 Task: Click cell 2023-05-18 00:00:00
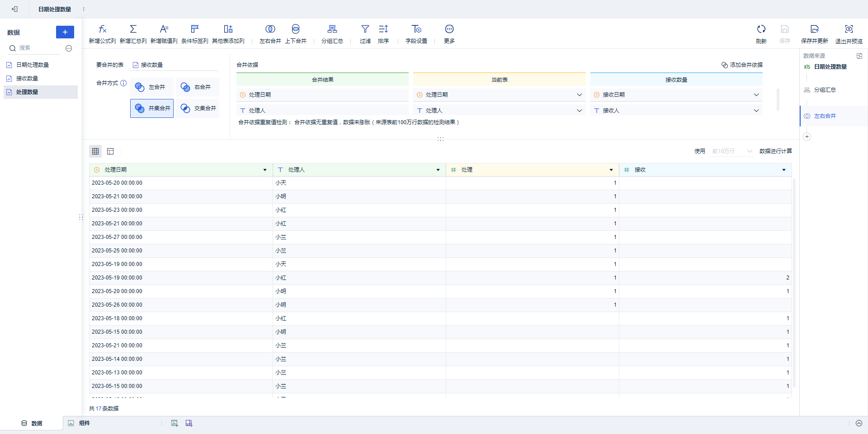pyautogui.click(x=181, y=318)
